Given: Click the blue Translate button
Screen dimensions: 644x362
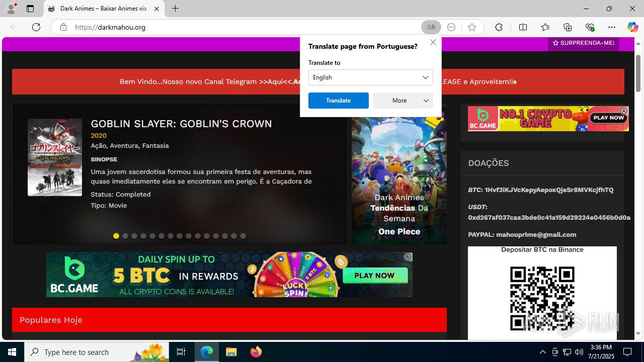Looking at the screenshot, I should click(x=339, y=101).
